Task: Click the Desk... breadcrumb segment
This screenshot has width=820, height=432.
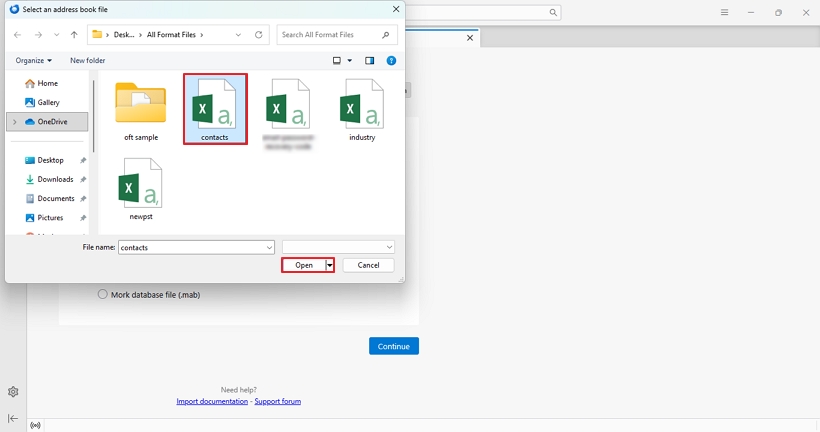Action: coord(124,35)
